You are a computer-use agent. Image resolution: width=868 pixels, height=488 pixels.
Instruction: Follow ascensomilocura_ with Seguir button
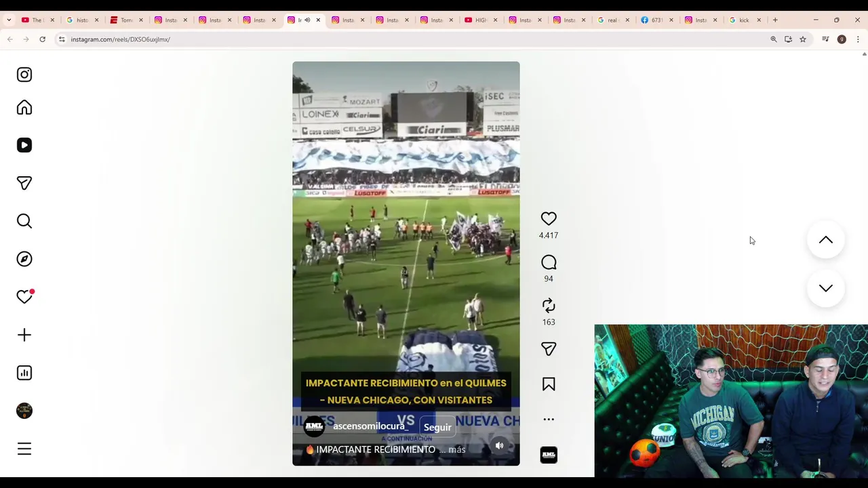click(437, 427)
